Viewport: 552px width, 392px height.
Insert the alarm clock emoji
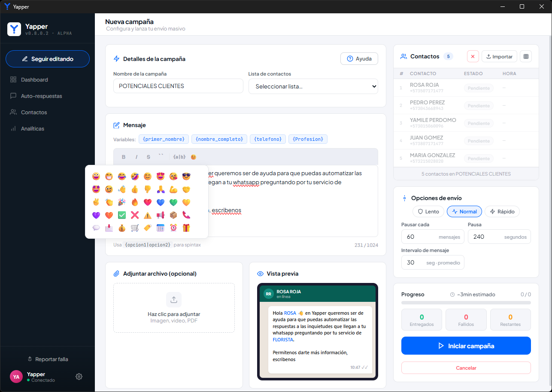pyautogui.click(x=173, y=228)
